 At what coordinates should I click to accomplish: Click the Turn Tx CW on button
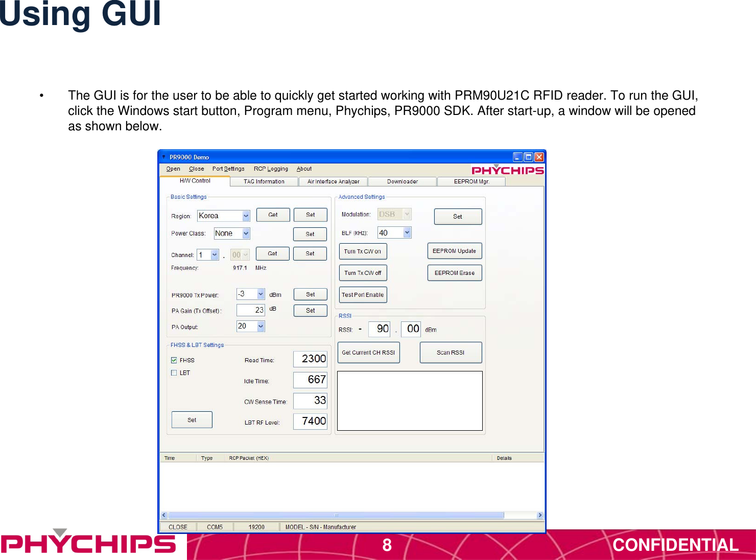click(x=363, y=251)
